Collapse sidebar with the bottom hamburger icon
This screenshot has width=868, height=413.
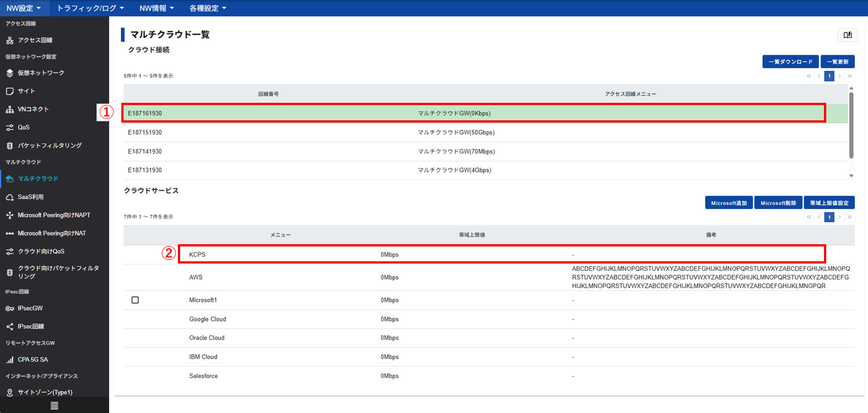tap(54, 406)
